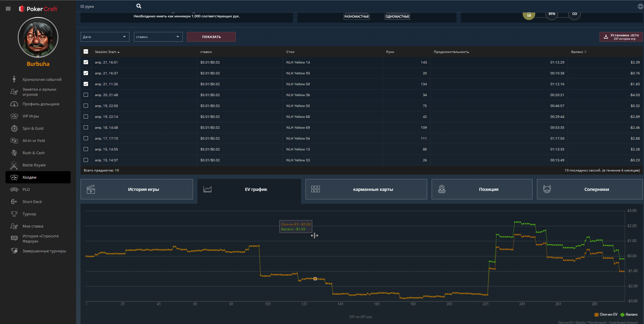644x324 pixels.
Task: Check session апр. 15, 14:55
Action: (86, 149)
